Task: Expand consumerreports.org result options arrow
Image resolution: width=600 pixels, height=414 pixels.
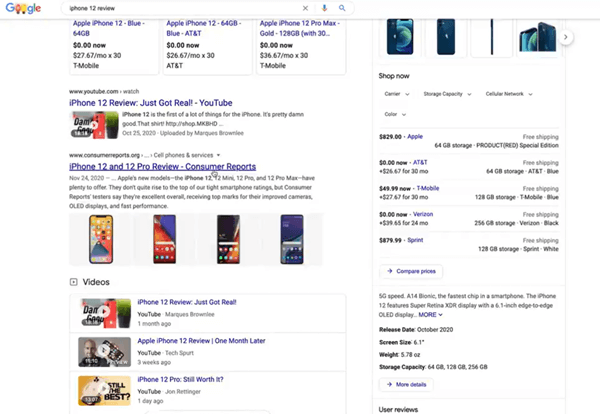Action: (218, 155)
